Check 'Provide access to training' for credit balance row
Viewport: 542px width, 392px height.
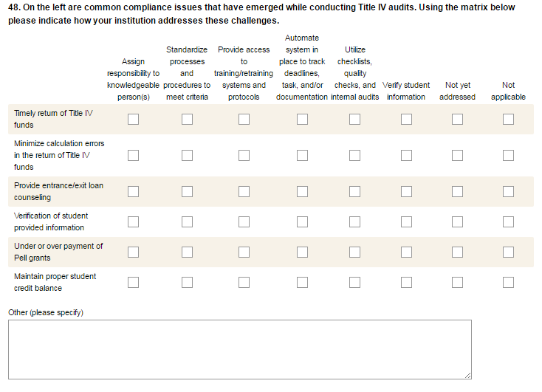coord(244,282)
